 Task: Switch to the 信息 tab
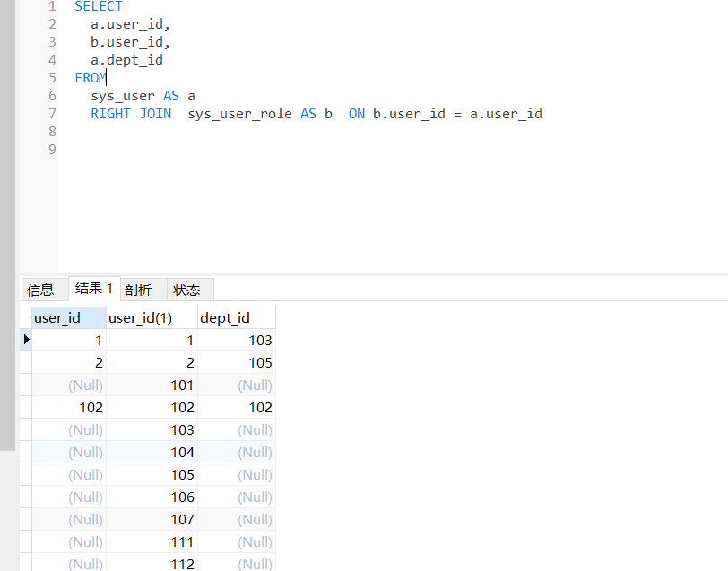[40, 290]
